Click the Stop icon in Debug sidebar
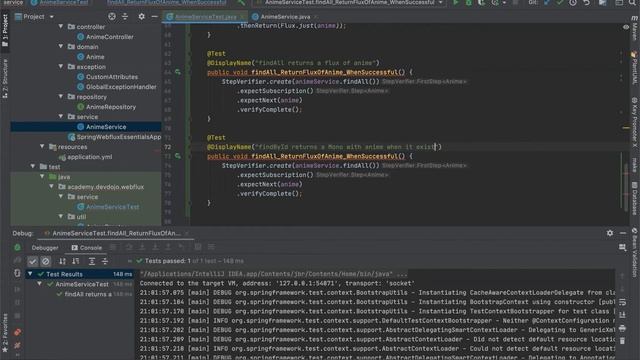This screenshot has width=640, height=360. pos(17,316)
